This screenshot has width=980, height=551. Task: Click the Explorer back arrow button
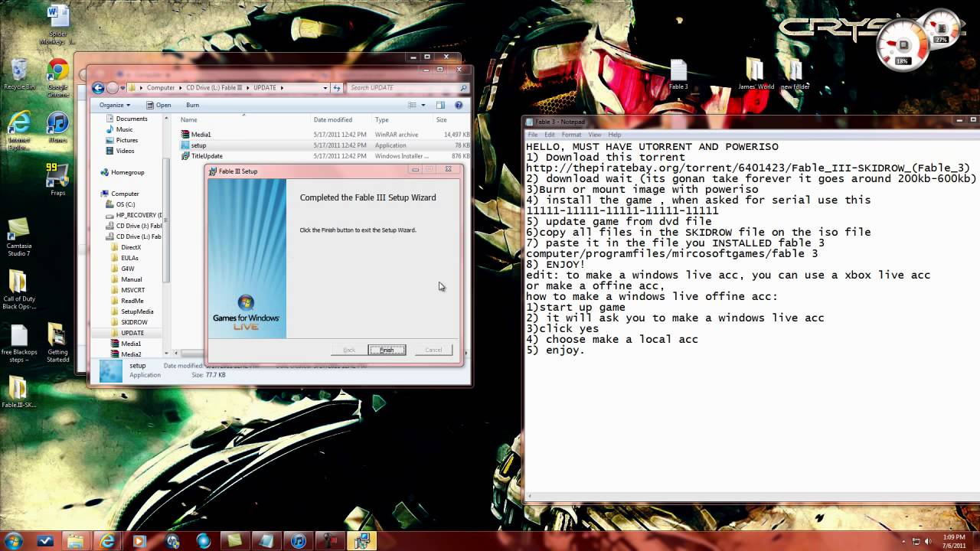pyautogui.click(x=98, y=88)
